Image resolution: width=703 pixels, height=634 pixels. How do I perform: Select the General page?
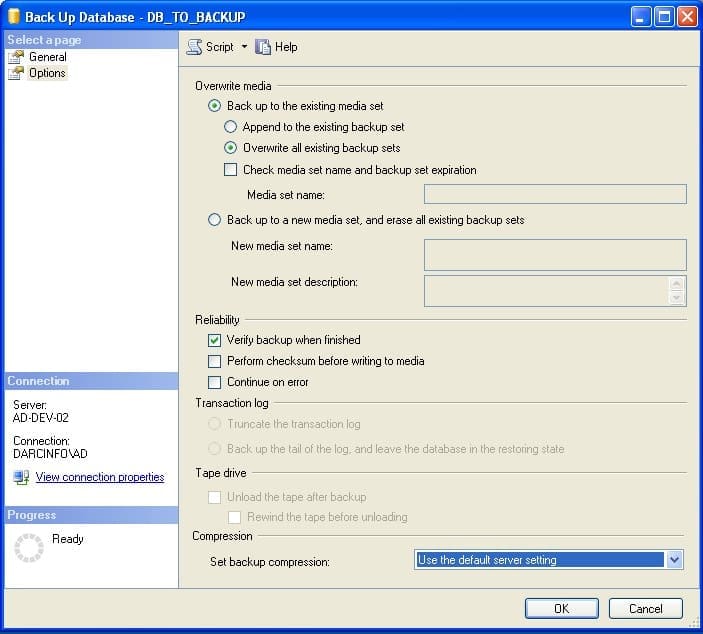[x=48, y=57]
